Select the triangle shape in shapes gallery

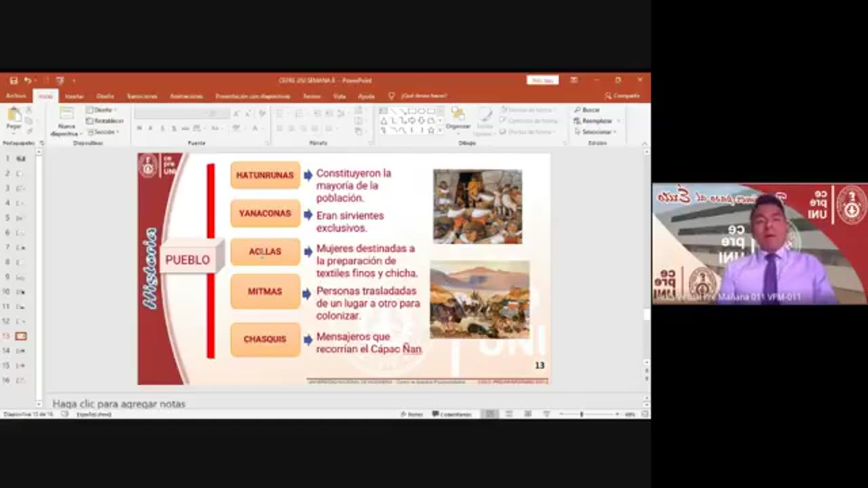(x=383, y=121)
